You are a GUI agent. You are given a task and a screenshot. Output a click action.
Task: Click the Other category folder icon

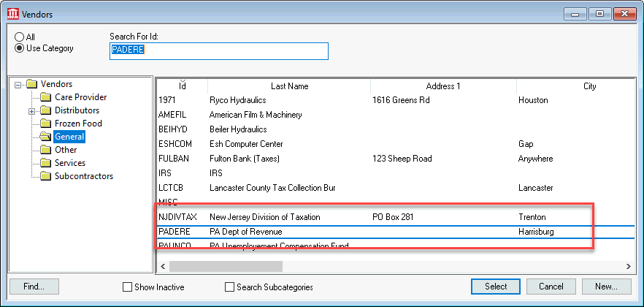45,150
